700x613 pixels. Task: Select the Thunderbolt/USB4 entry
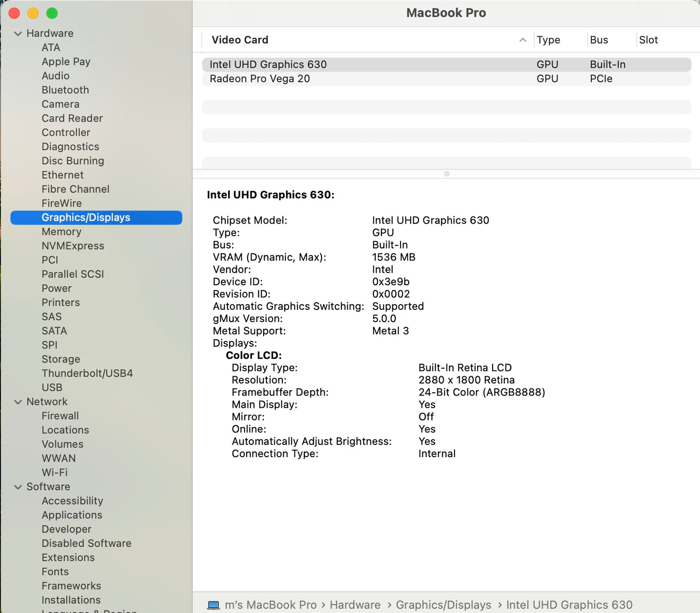click(x=87, y=373)
